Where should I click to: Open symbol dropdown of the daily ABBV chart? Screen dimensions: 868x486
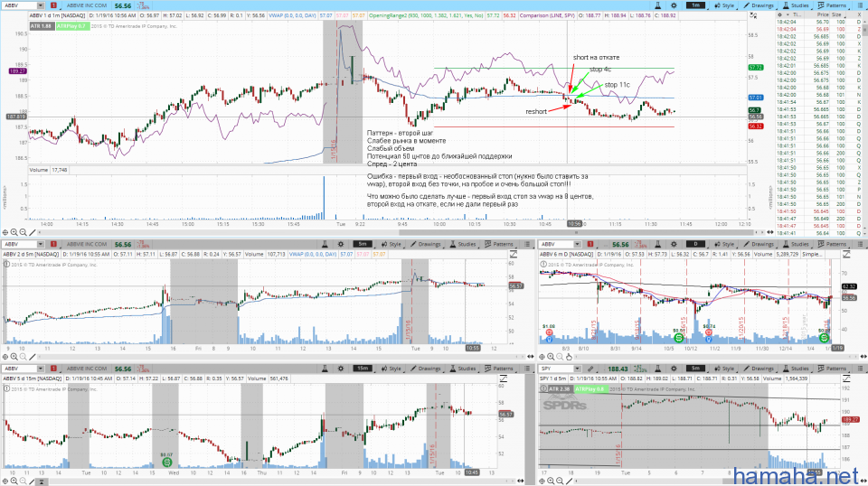(x=577, y=244)
